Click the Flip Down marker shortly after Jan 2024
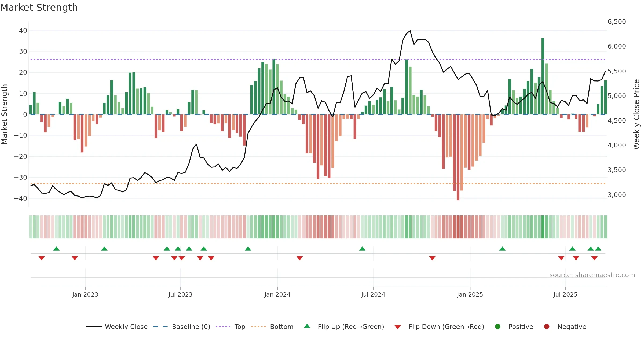Screen dimensions: 644x362 [300, 258]
